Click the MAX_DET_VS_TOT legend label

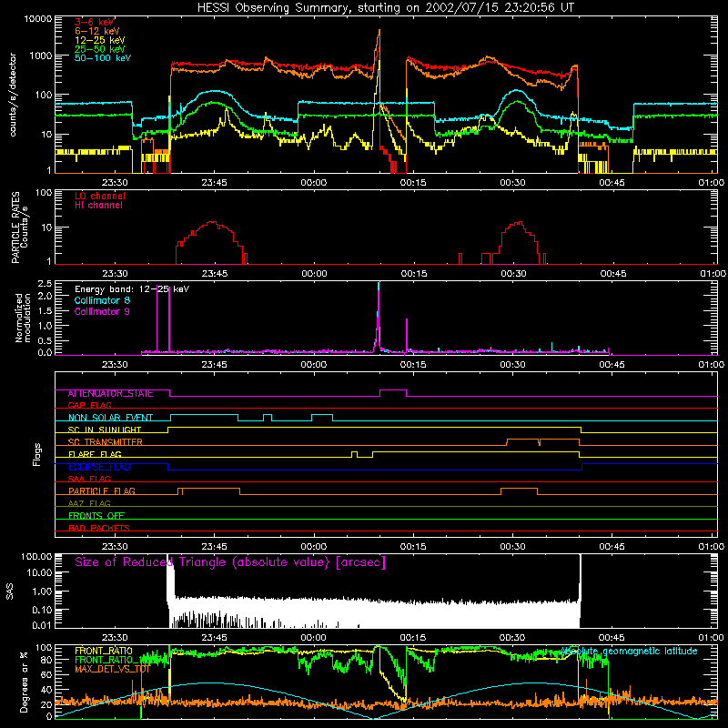[112, 669]
